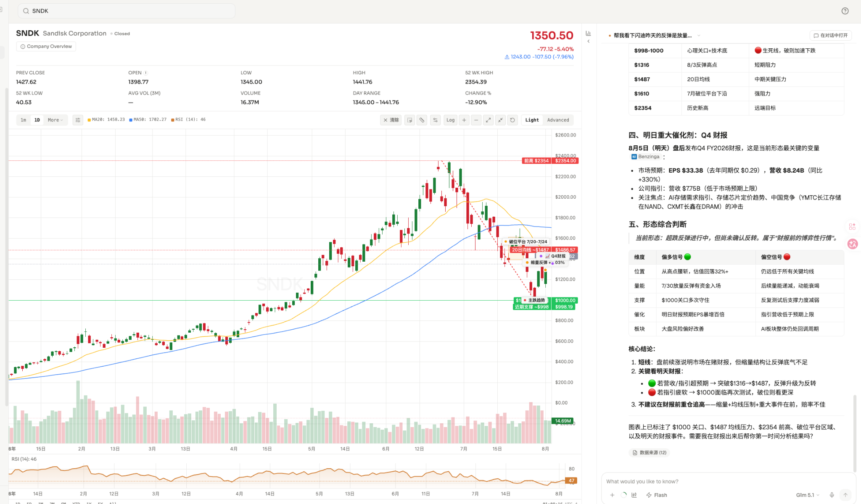Click the candlestick chart icon in chat box
The height and width of the screenshot is (504, 861).
(634, 495)
